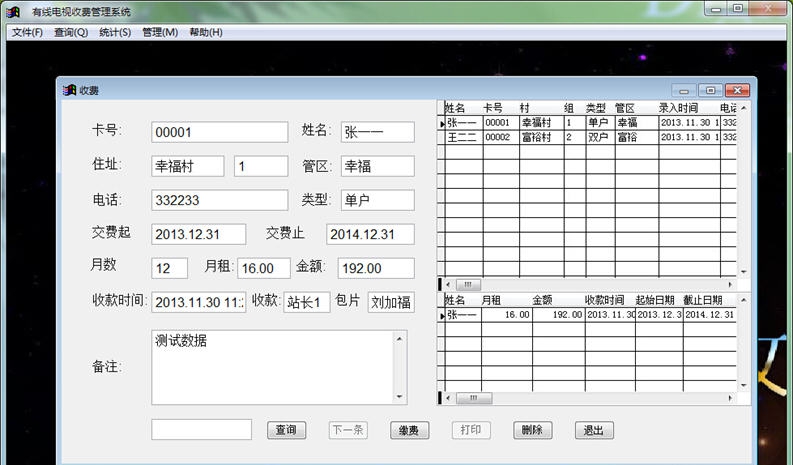Click the 富裕村 village cell
The width and height of the screenshot is (793, 465).
pos(542,138)
